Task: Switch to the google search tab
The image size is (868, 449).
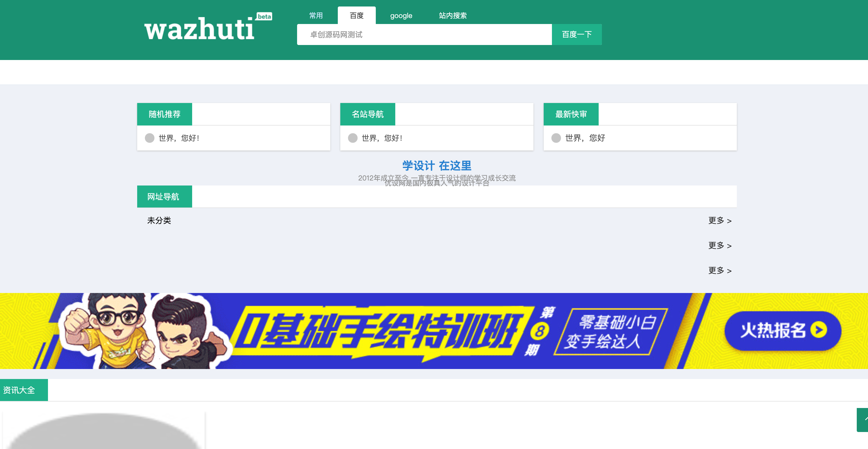Action: (x=401, y=15)
